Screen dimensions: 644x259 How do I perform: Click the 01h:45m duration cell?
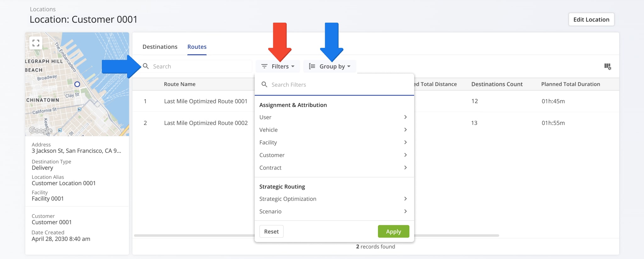tap(553, 101)
